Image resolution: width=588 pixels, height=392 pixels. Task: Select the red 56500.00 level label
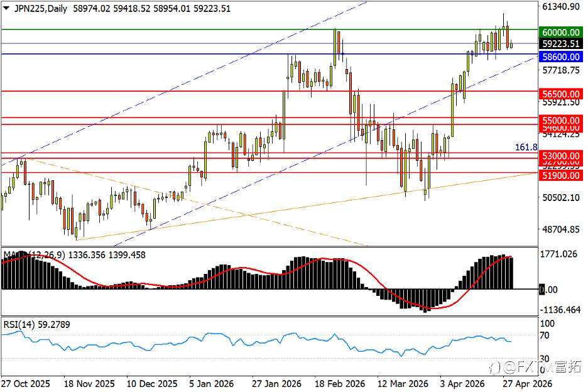point(561,94)
